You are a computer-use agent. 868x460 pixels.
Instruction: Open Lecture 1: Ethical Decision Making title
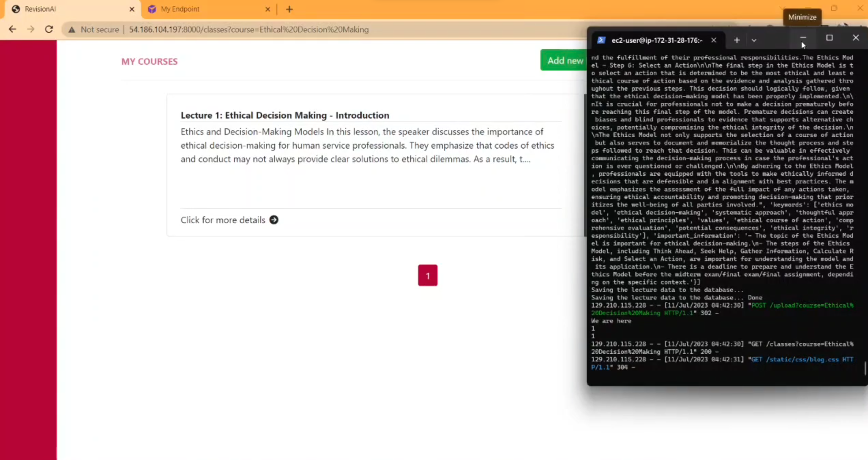[x=285, y=115]
